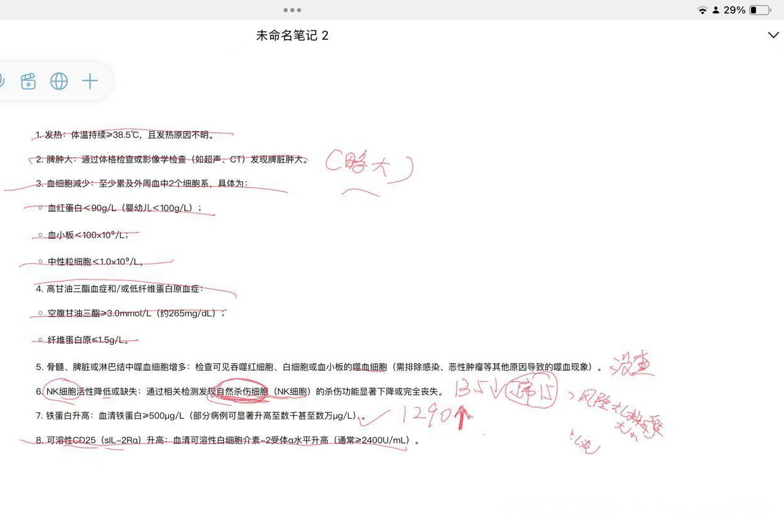
Task: Tap the video clip clapperboard icon
Action: point(28,81)
